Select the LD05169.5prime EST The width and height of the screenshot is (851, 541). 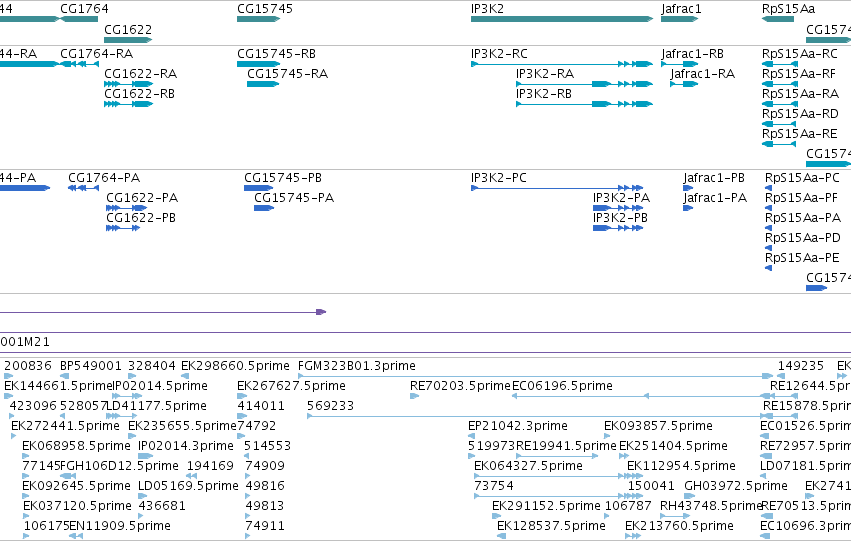coord(142,497)
